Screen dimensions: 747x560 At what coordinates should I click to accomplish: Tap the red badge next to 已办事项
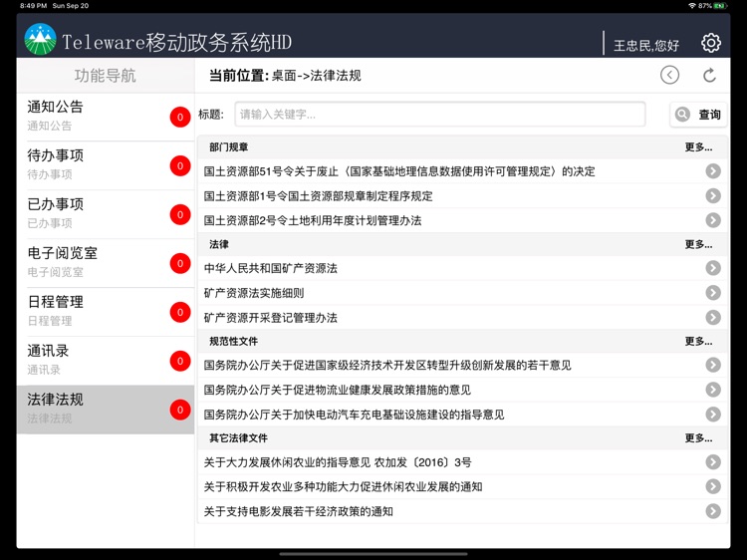(180, 214)
